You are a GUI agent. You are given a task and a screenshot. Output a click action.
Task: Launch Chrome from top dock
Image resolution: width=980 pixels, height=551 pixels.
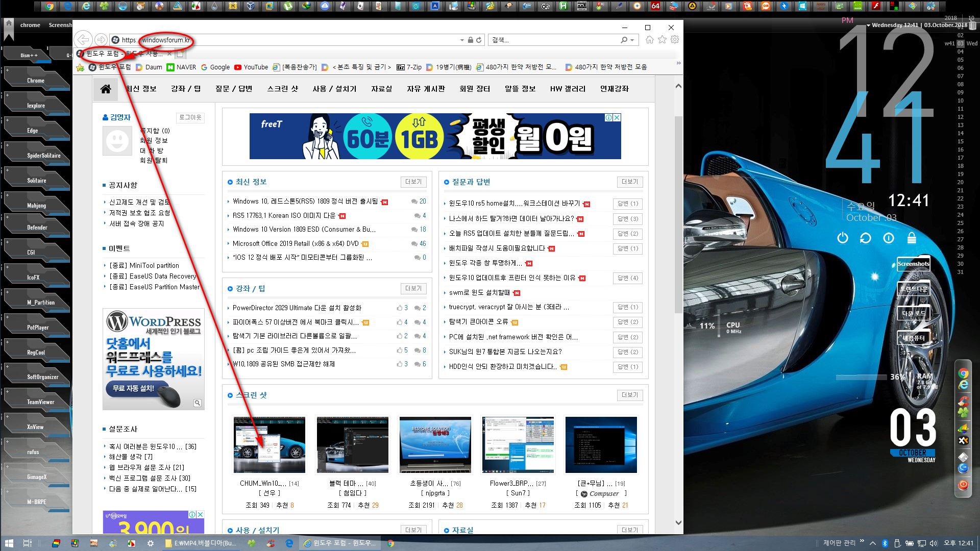(x=49, y=6)
